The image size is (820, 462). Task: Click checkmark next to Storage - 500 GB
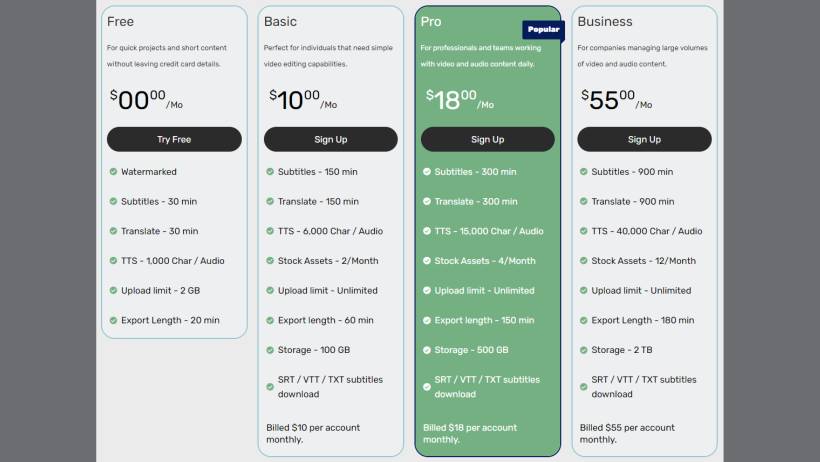[426, 350]
